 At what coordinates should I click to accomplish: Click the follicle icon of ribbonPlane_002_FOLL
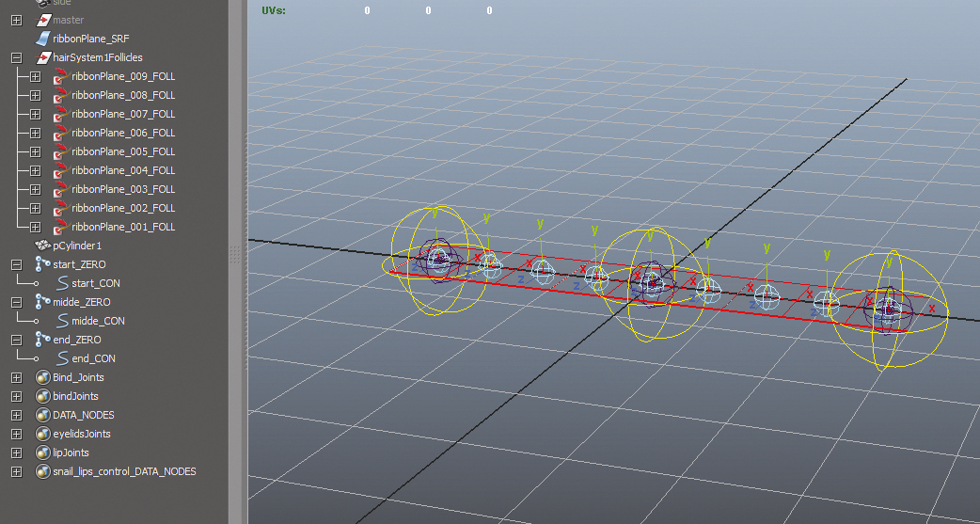[x=61, y=208]
